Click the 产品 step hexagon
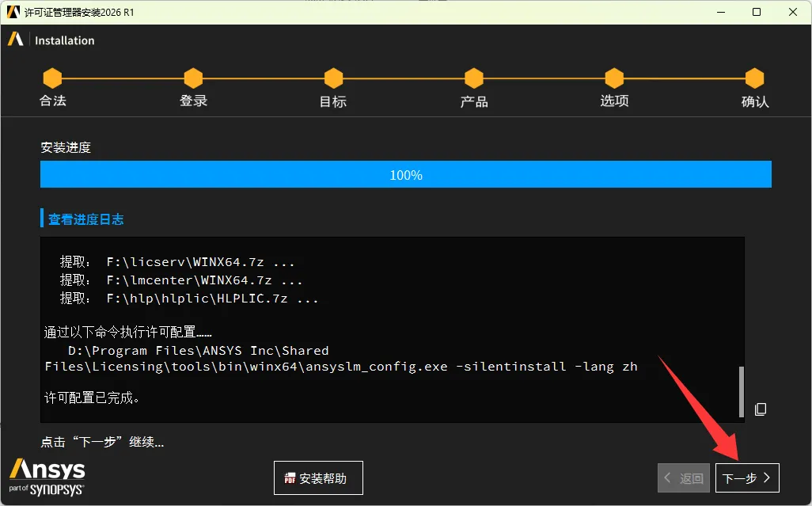The image size is (812, 506). (474, 78)
